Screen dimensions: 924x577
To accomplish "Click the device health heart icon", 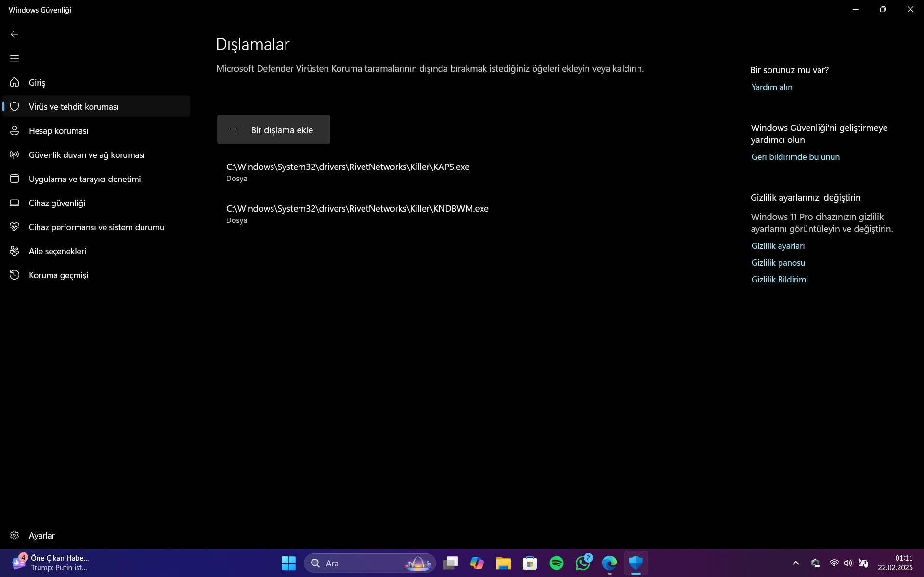I will (x=14, y=227).
